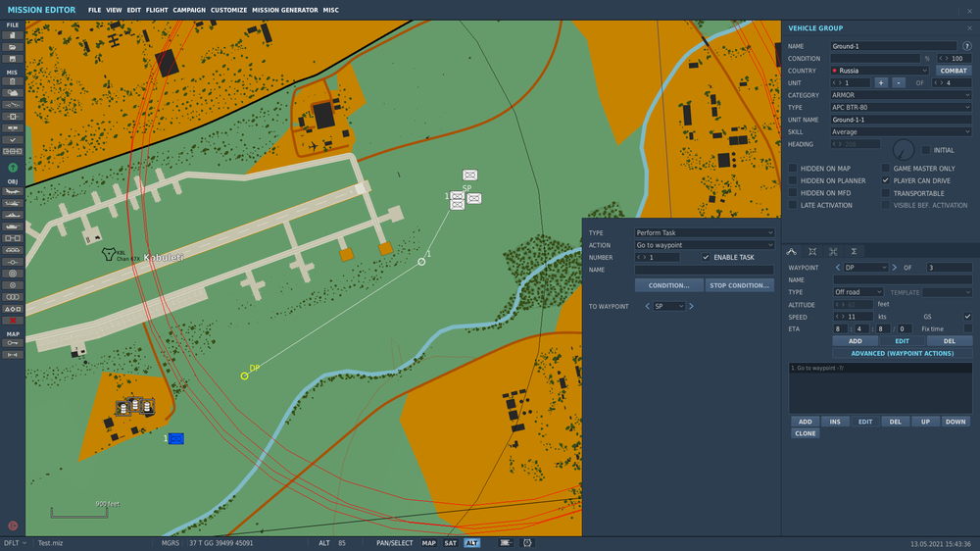
Task: Open the Waypoint dropdown showing DP
Action: 865,268
